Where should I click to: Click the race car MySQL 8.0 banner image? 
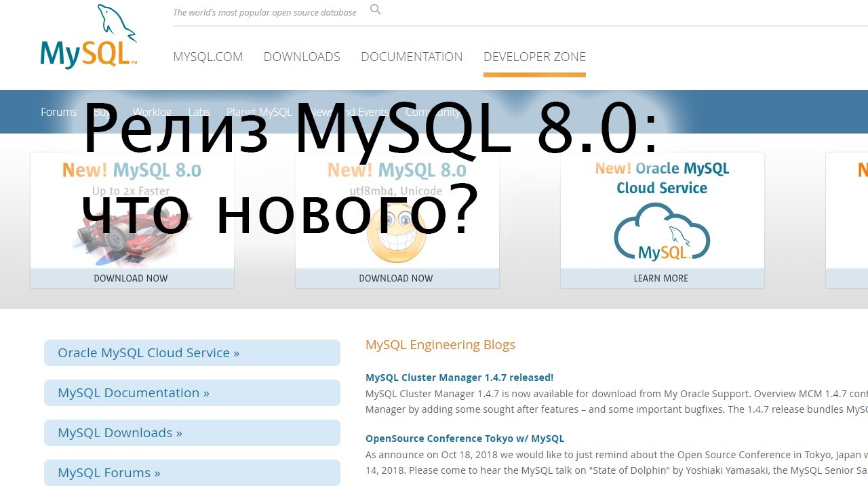click(132, 234)
